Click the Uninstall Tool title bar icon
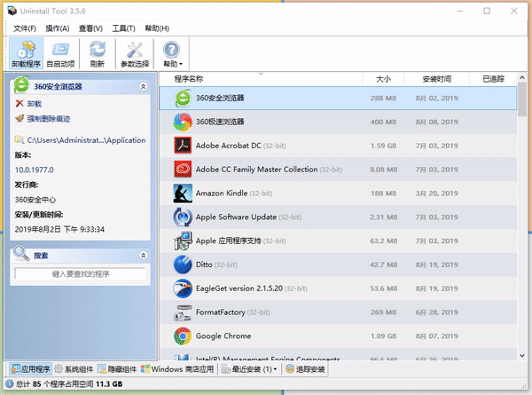The width and height of the screenshot is (532, 395). coord(12,11)
